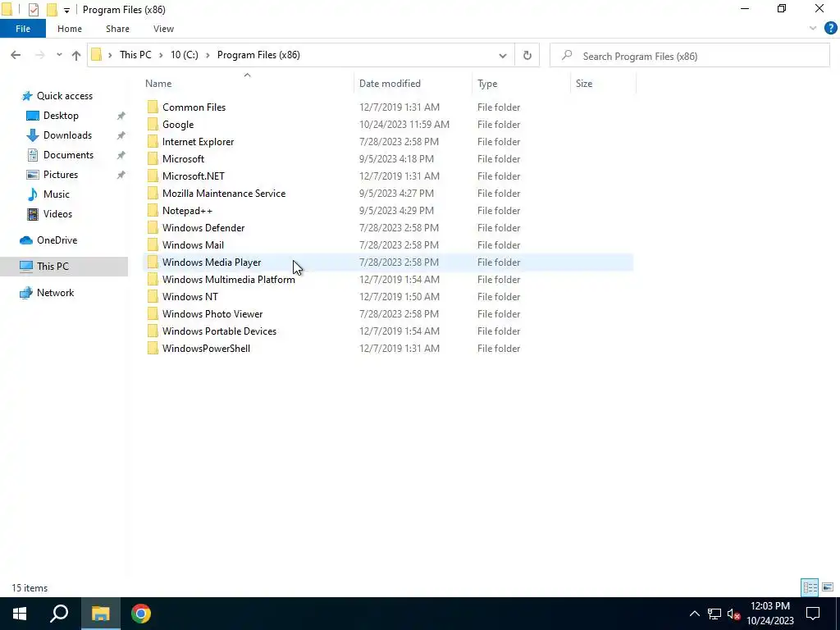This screenshot has width=840, height=630.
Task: Launch Google Chrome from the taskbar
Action: point(141,614)
